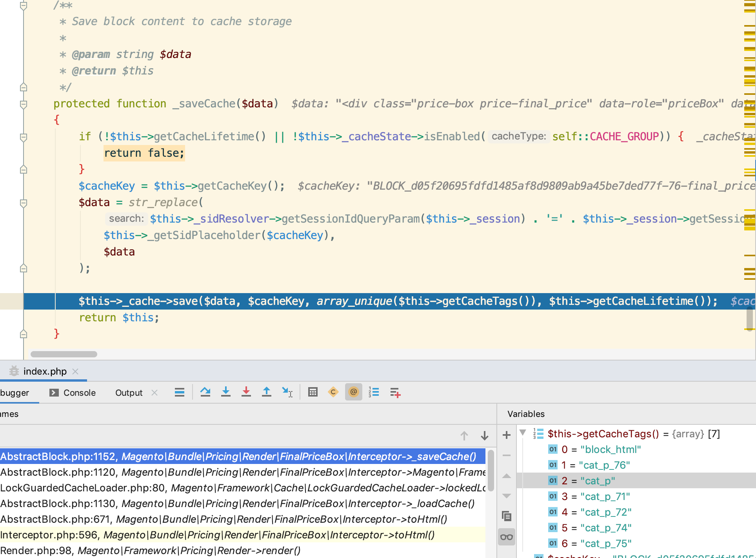
Task: Click the Show Execution Point icon
Action: [x=180, y=392]
